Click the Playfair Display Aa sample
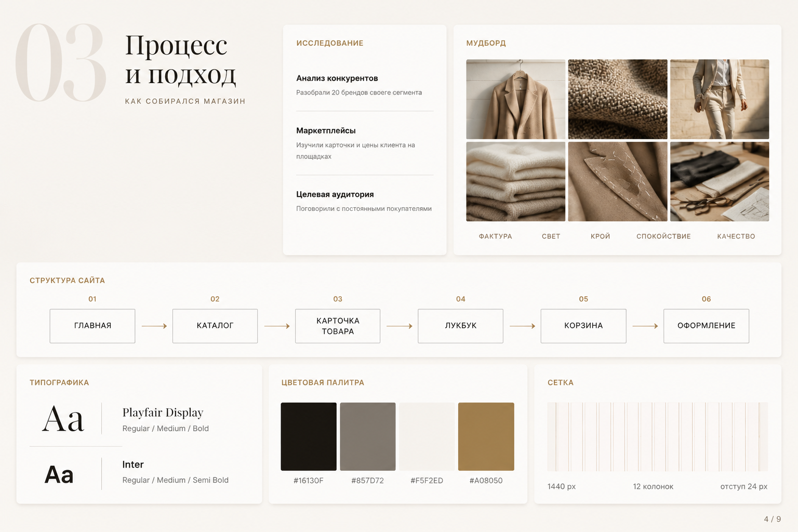Viewport: 798px width, 532px height. click(63, 419)
